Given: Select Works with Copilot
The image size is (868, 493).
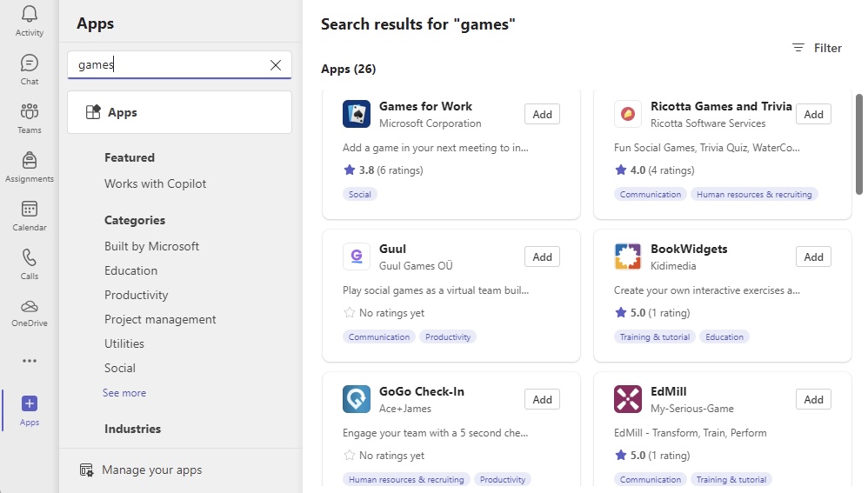Looking at the screenshot, I should [155, 183].
